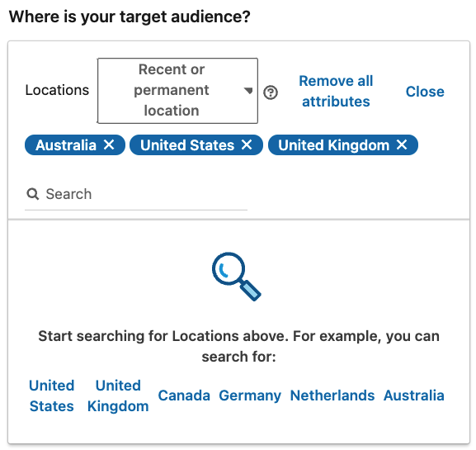Click the dropdown arrow for location type
The image size is (476, 450).
(x=248, y=91)
